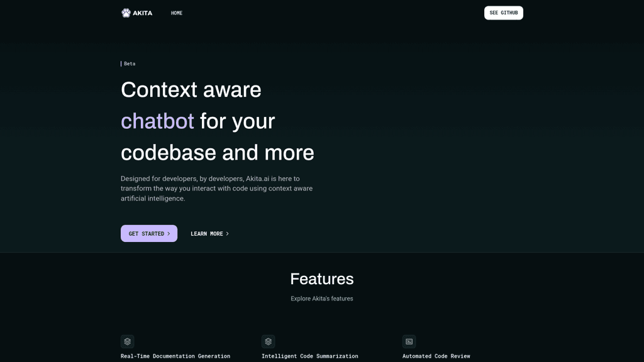This screenshot has width=644, height=362.
Task: Click the Real-Time Documentation Generation layers icon
Action: coord(127,341)
